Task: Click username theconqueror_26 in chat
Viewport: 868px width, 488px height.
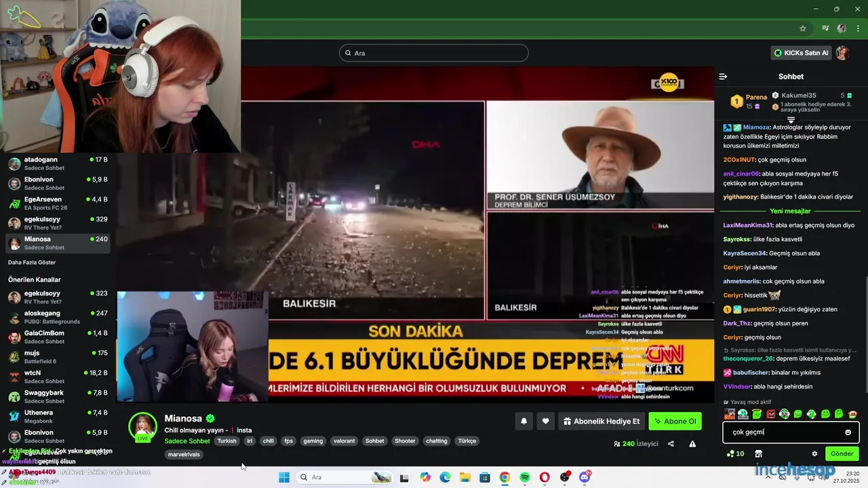Action: click(x=748, y=359)
